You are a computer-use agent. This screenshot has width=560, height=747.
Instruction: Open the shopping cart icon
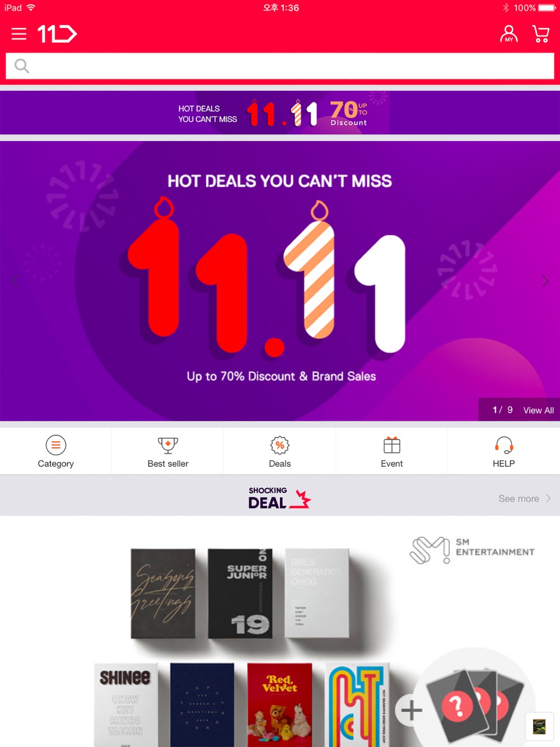tap(541, 34)
